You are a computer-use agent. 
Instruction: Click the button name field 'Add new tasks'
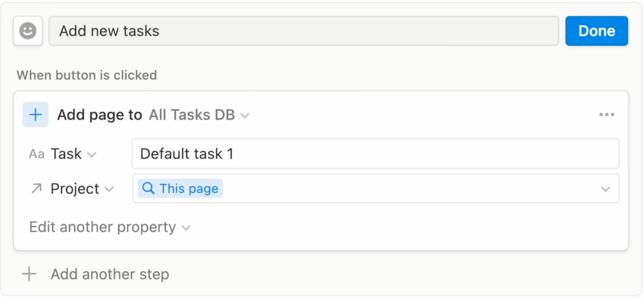click(303, 31)
